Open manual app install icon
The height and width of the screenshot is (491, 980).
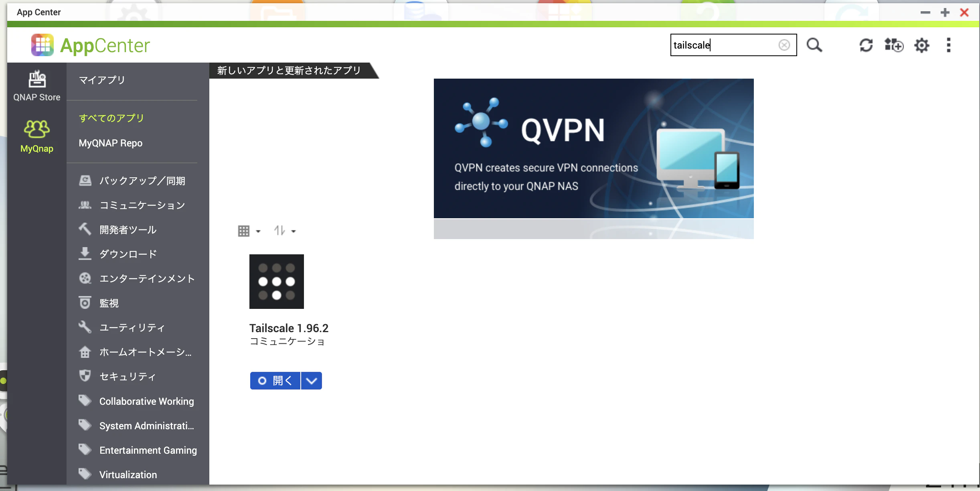894,45
